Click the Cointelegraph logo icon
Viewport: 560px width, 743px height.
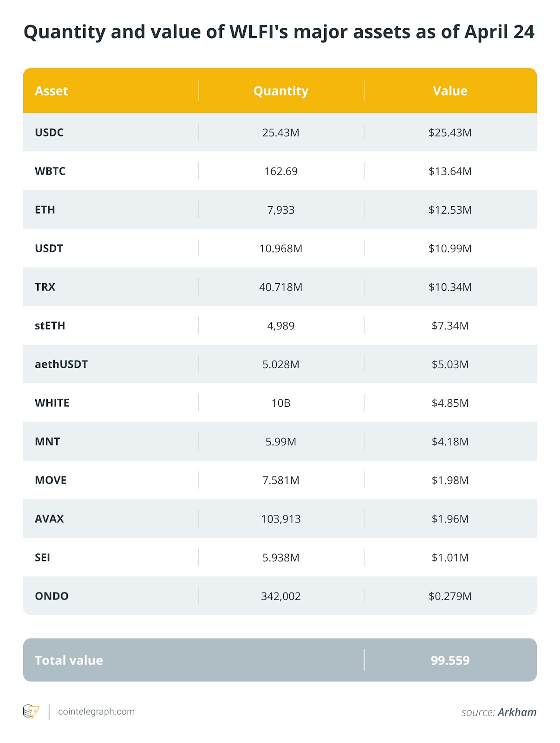tap(31, 711)
